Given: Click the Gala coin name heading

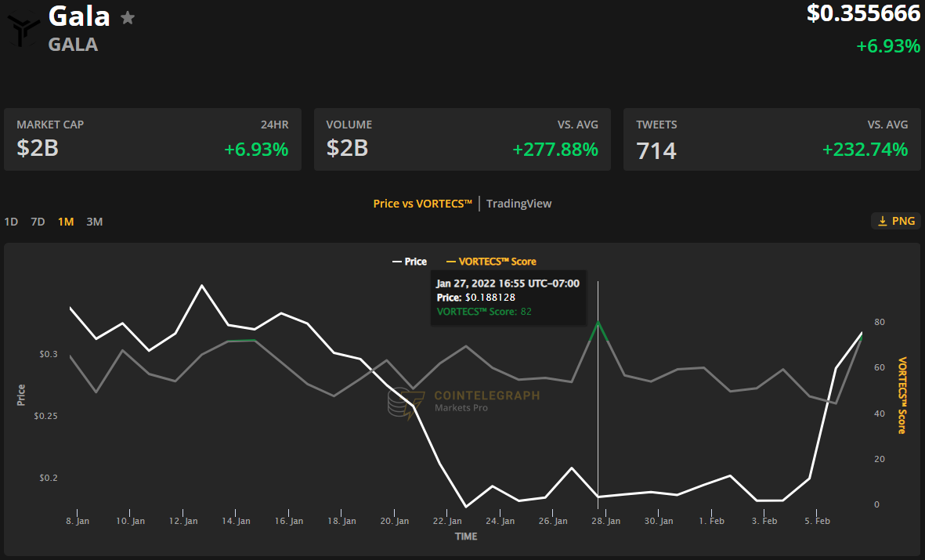Looking at the screenshot, I should pyautogui.click(x=79, y=16).
